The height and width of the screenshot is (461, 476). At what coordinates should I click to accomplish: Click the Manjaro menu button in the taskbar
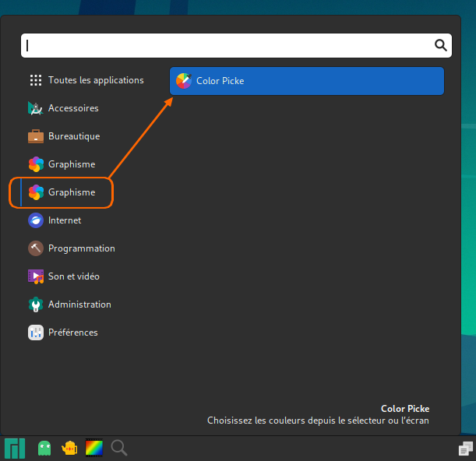pos(15,448)
